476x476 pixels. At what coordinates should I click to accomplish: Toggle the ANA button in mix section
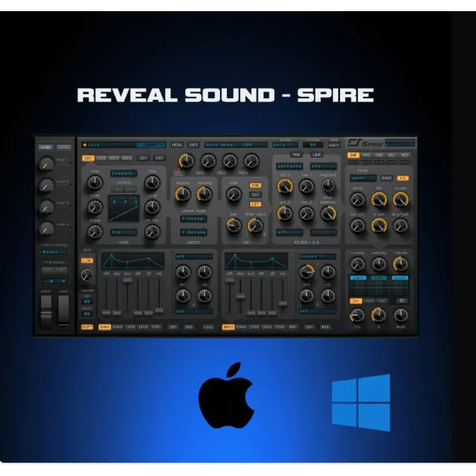coord(255,185)
